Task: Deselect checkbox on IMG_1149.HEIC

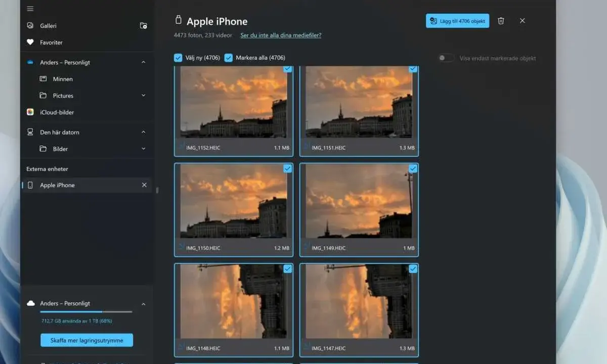Action: 413,168
